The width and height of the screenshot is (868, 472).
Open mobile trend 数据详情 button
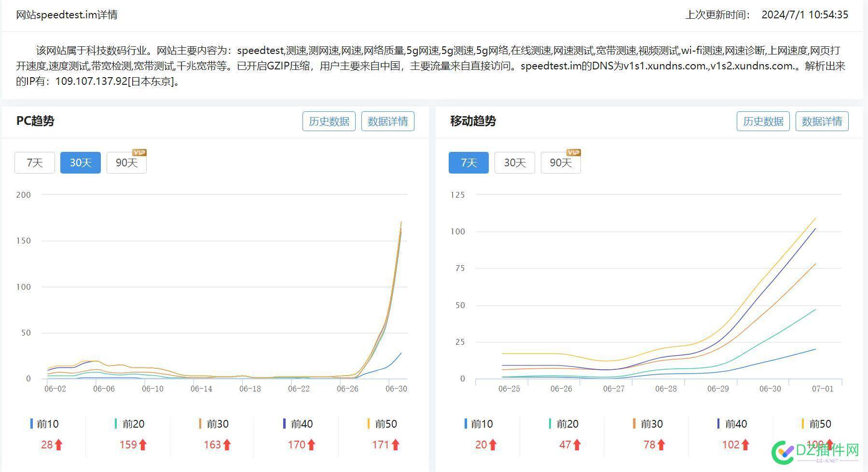click(822, 121)
